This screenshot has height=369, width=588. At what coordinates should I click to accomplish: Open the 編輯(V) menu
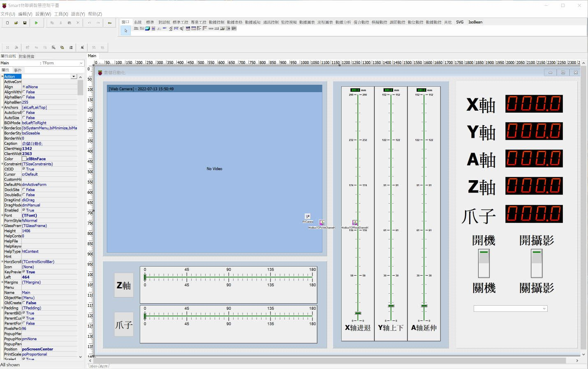(25, 14)
